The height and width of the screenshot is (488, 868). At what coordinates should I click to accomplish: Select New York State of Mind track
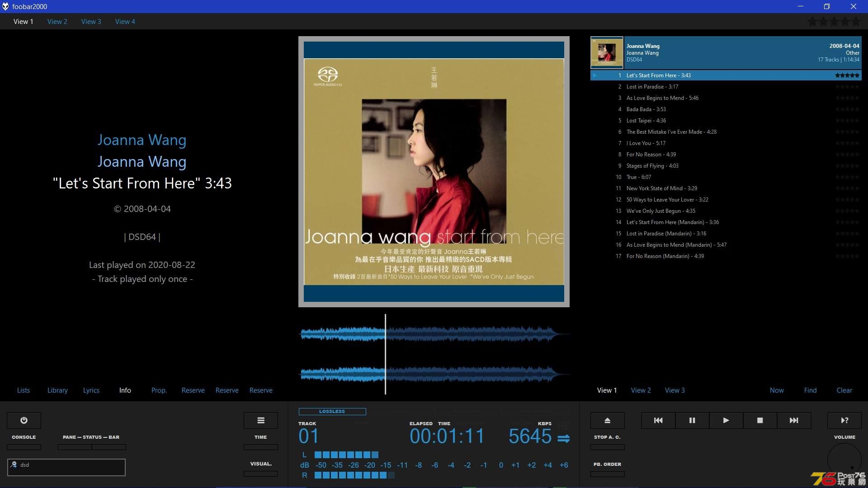click(x=726, y=188)
